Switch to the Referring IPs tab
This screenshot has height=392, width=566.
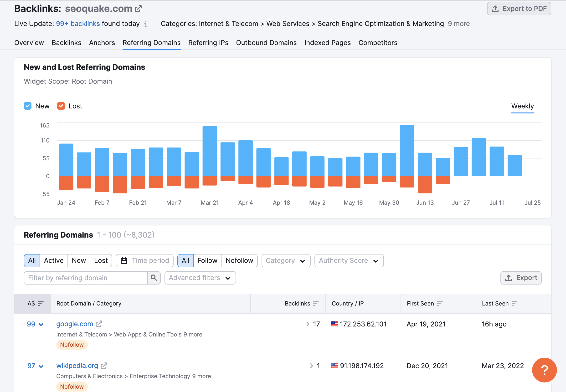[208, 43]
